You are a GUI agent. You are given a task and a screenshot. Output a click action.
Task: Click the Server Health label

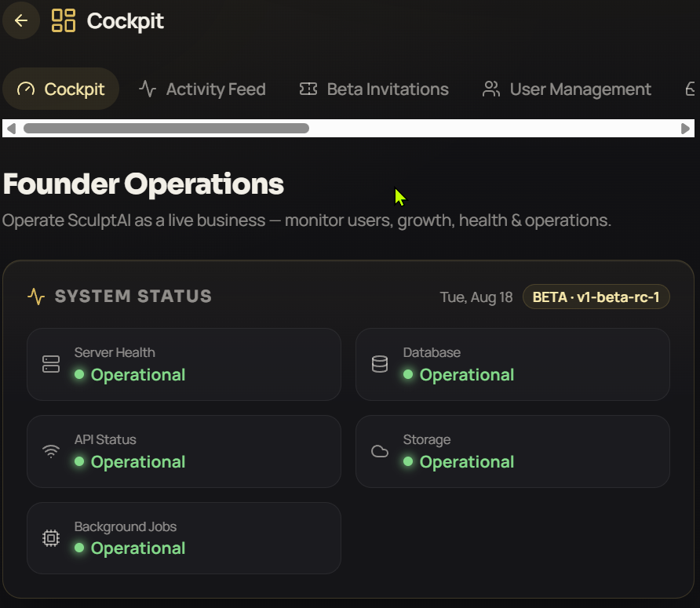(115, 353)
